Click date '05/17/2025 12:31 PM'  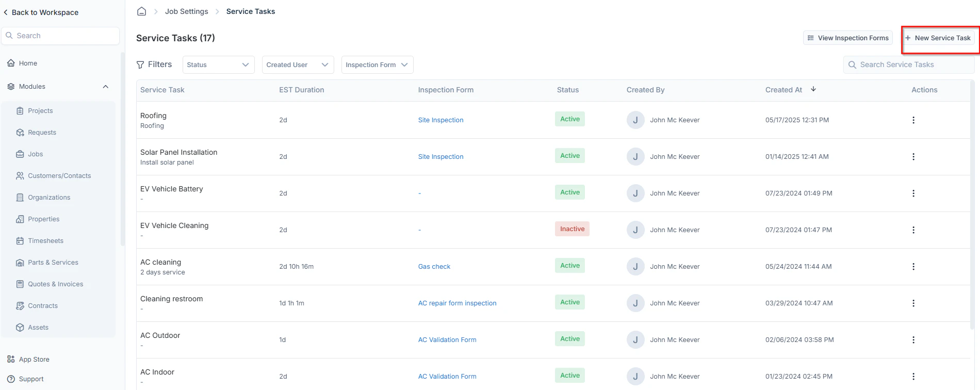pos(797,120)
